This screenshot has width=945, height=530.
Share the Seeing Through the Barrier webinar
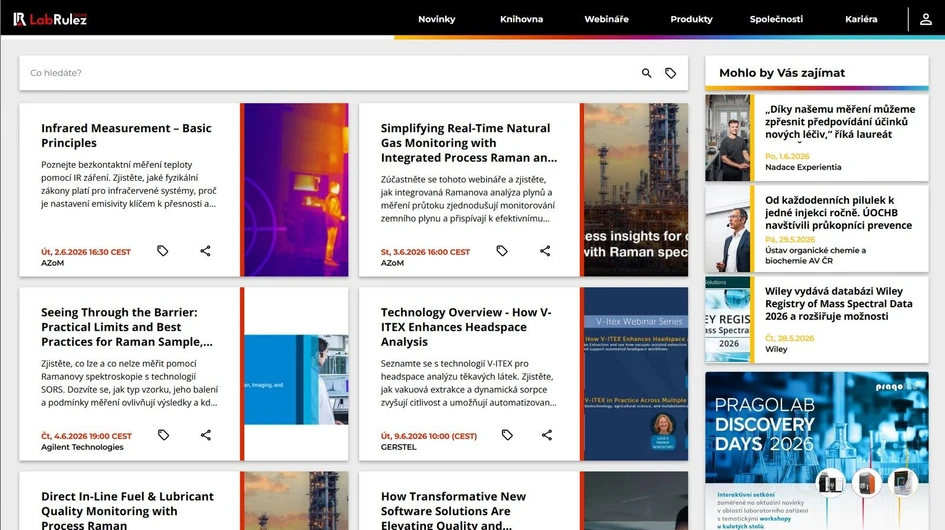pyautogui.click(x=206, y=435)
